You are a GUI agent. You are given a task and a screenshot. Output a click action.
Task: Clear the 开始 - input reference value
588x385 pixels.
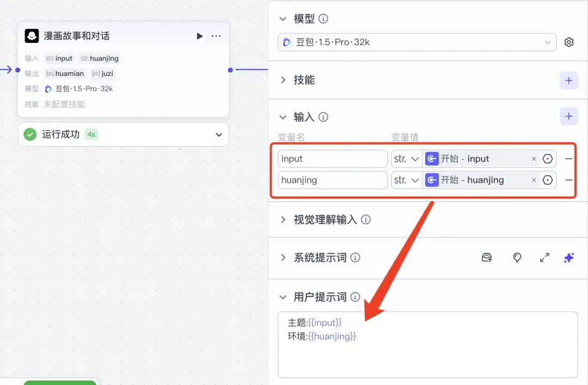(x=534, y=159)
